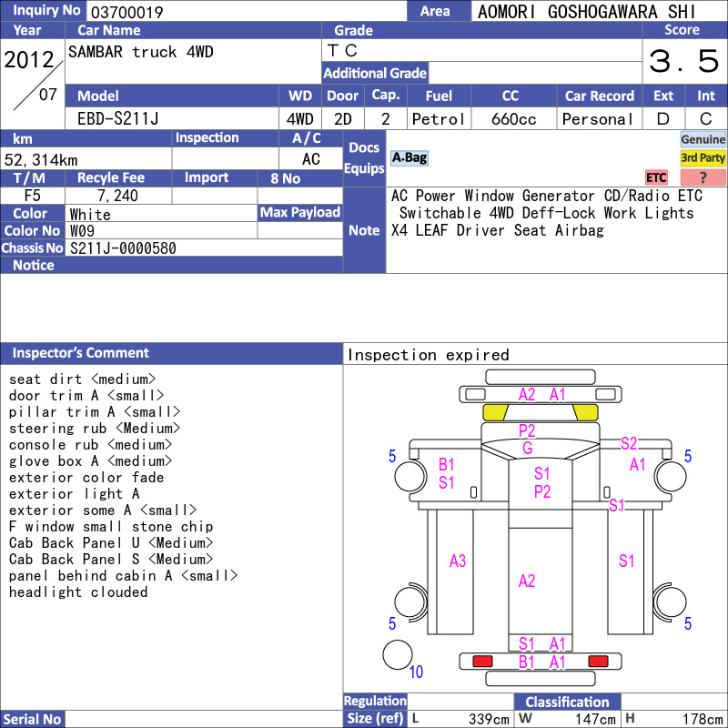Click the score value 3.5

click(x=684, y=61)
